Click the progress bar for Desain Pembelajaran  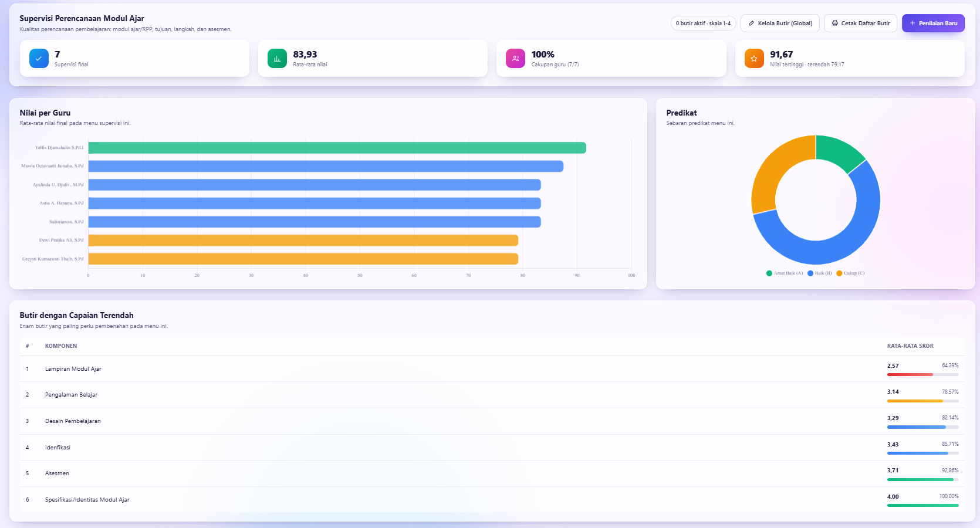[x=922, y=427]
